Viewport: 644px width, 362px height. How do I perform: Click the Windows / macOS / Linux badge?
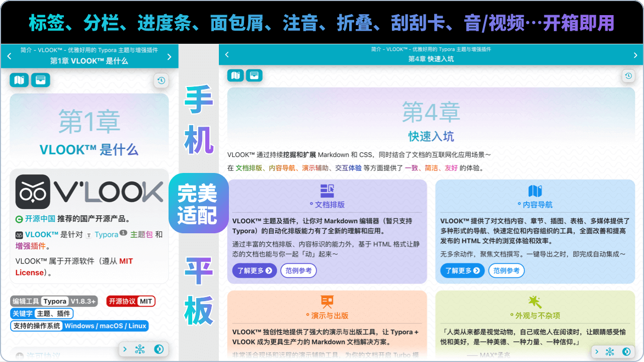(79, 325)
